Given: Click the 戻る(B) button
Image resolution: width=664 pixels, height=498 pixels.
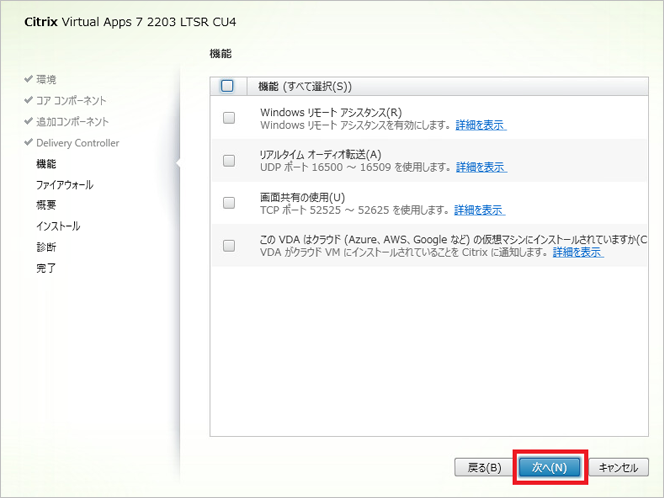Looking at the screenshot, I should point(484,468).
